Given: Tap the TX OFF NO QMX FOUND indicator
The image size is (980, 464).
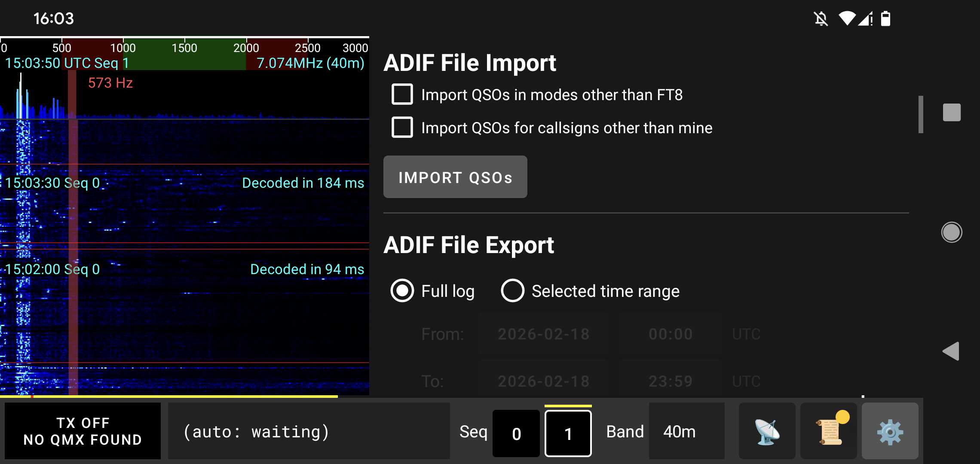Looking at the screenshot, I should point(83,431).
